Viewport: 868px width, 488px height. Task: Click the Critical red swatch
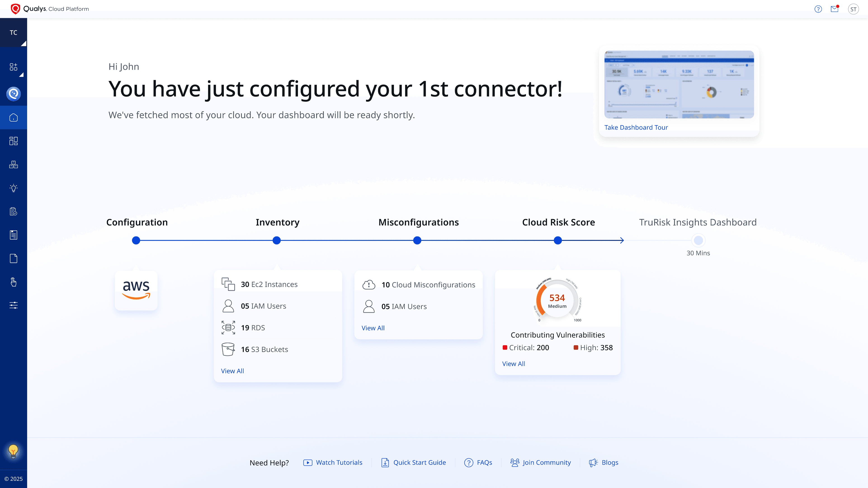point(505,347)
